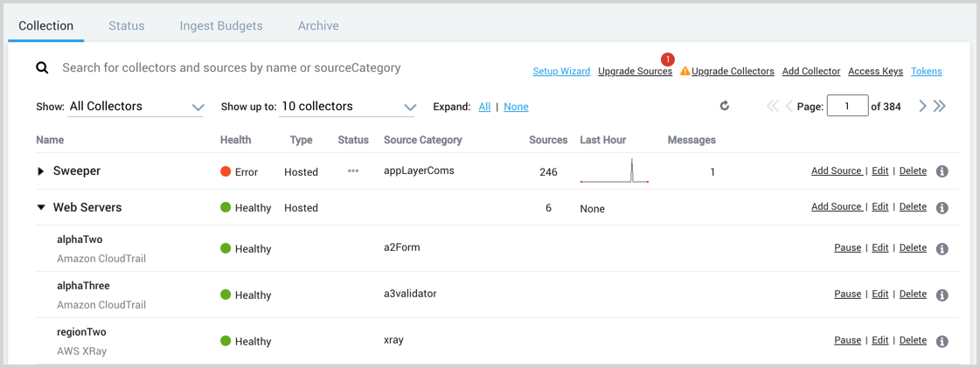The width and height of the screenshot is (980, 368).
Task: Open the Show All Collectors dropdown
Action: point(136,107)
